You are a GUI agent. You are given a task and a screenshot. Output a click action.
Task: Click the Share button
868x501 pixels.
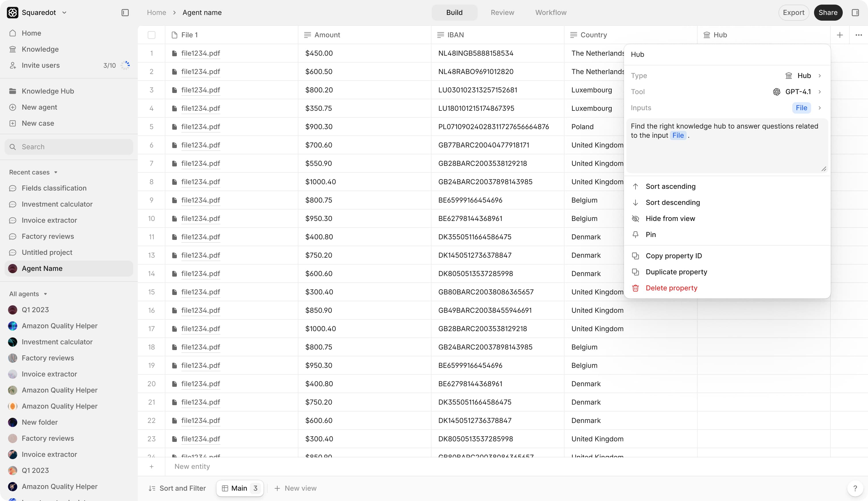[x=828, y=13]
